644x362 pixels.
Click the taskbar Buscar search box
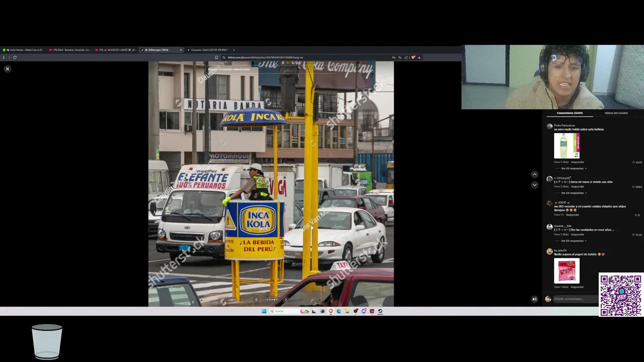coord(289,311)
